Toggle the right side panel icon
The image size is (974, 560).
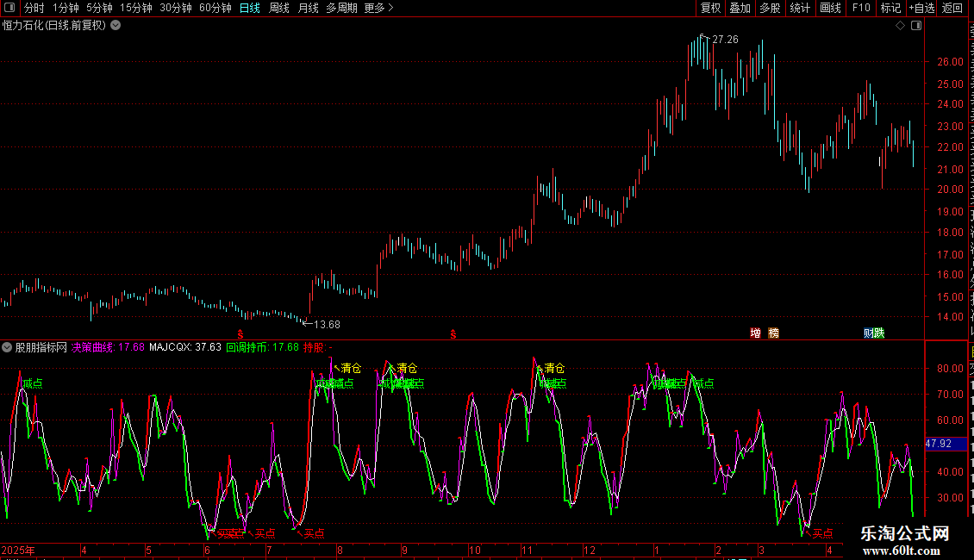915,26
